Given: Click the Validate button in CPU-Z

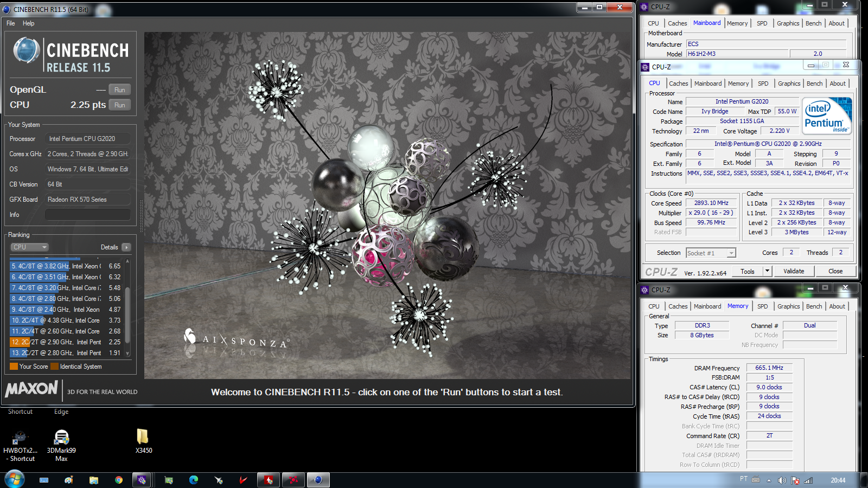Looking at the screenshot, I should [794, 271].
